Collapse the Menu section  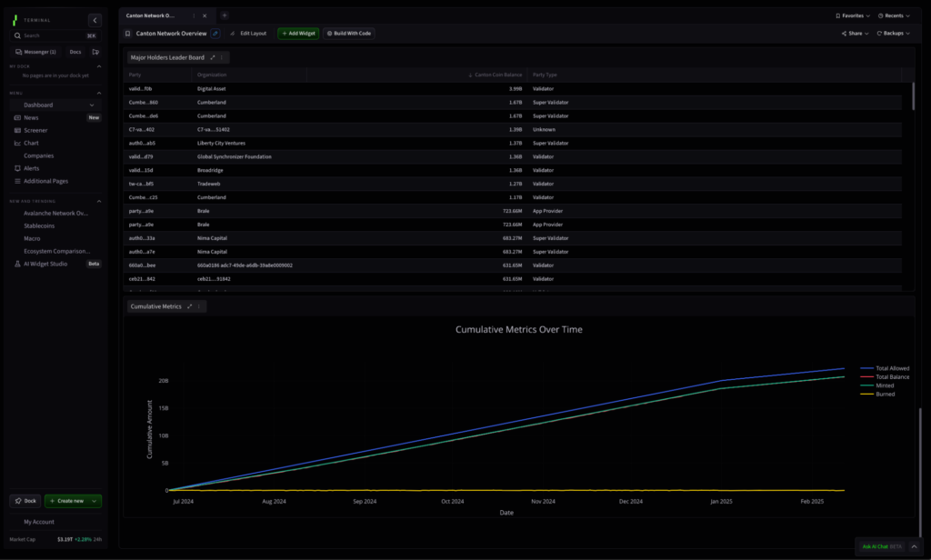click(x=98, y=94)
